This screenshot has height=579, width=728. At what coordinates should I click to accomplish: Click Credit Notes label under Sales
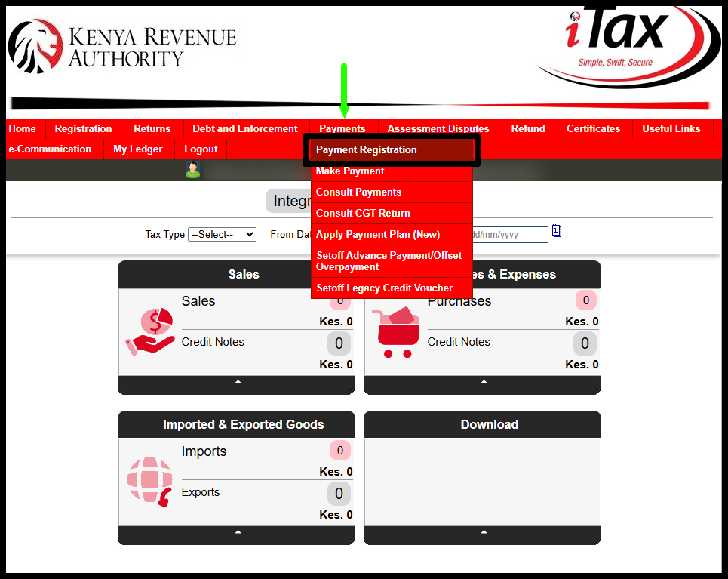tap(213, 342)
